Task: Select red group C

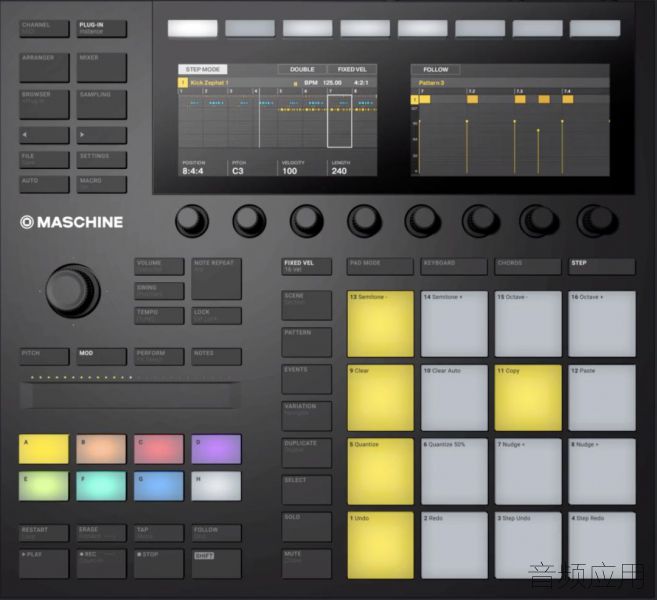Action: [x=159, y=449]
